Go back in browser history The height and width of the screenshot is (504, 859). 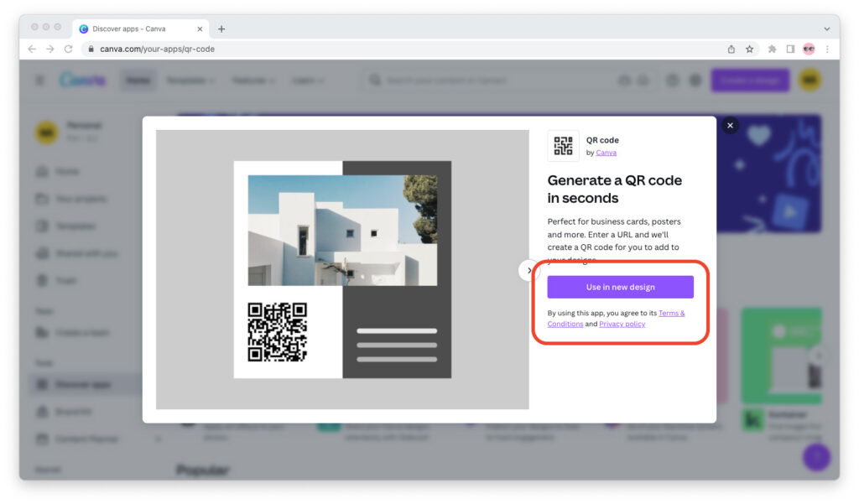32,49
